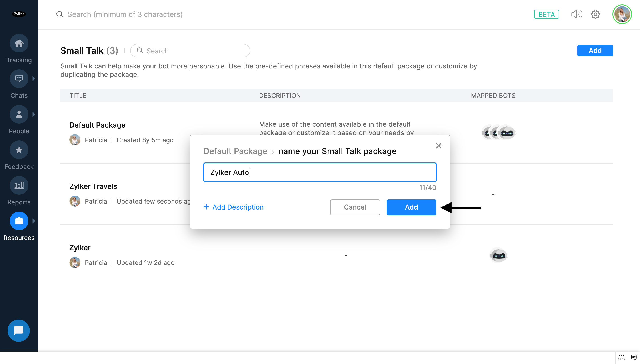This screenshot has width=640, height=364.
Task: Click the People sidebar icon
Action: tap(19, 114)
